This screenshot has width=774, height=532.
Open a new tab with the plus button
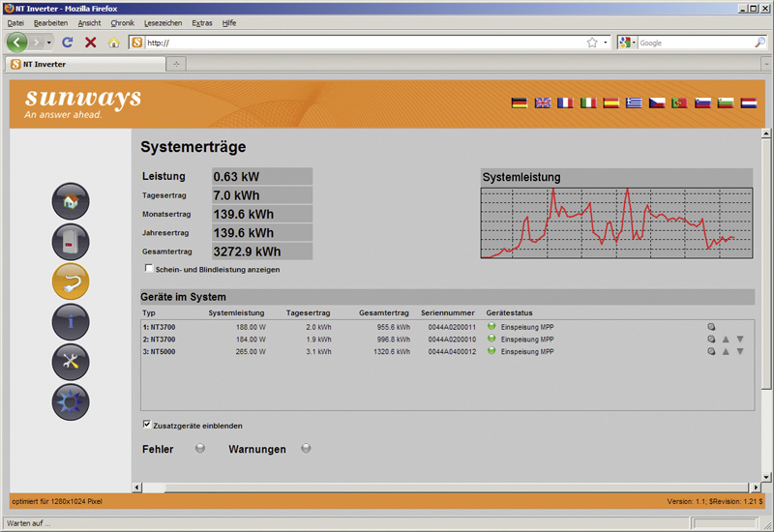pyautogui.click(x=176, y=64)
